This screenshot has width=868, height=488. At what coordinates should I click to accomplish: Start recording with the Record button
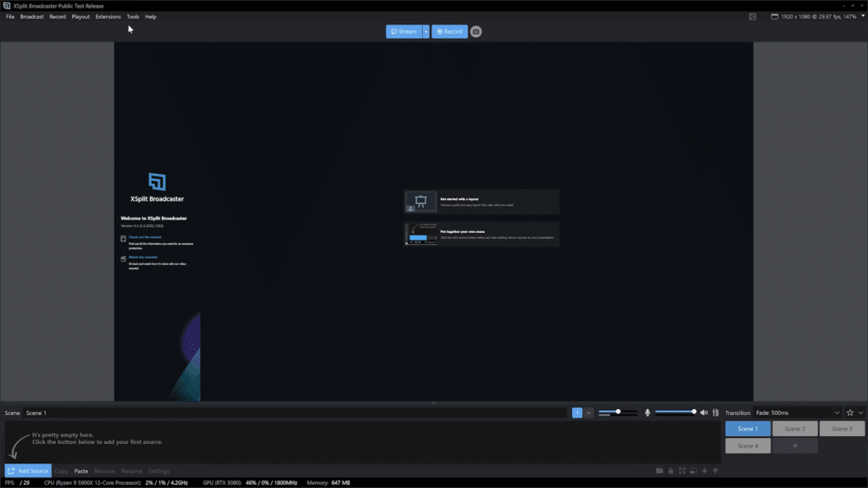(x=449, y=31)
